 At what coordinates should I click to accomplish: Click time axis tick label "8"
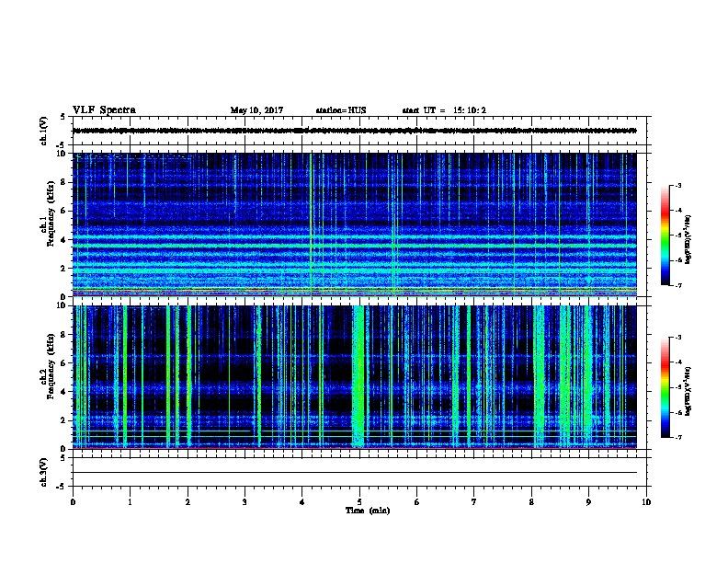pyautogui.click(x=531, y=502)
